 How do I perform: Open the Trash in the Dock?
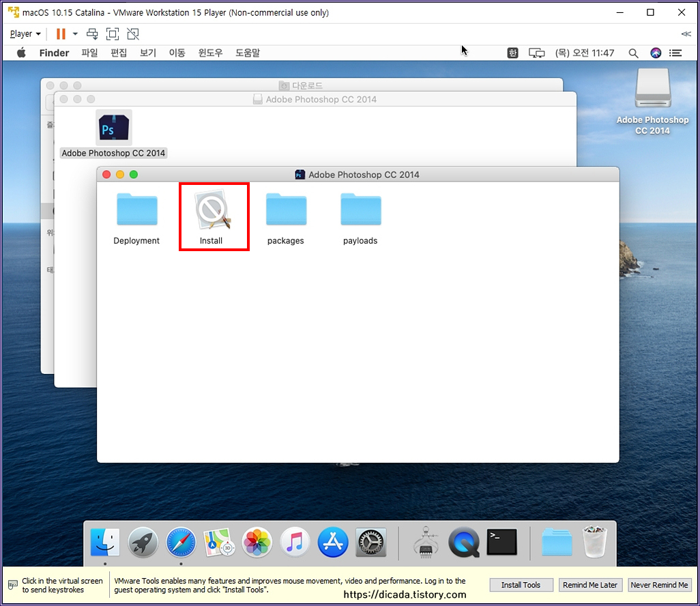click(x=595, y=542)
